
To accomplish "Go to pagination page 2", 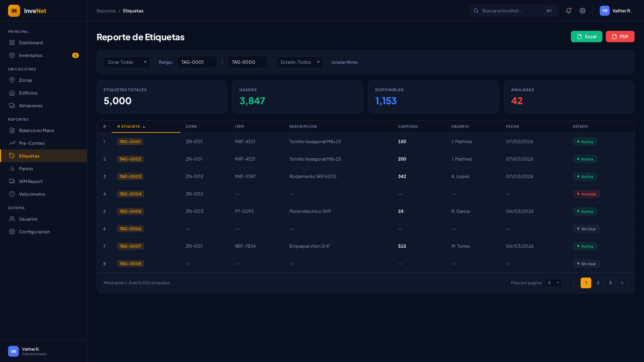I will point(598,283).
